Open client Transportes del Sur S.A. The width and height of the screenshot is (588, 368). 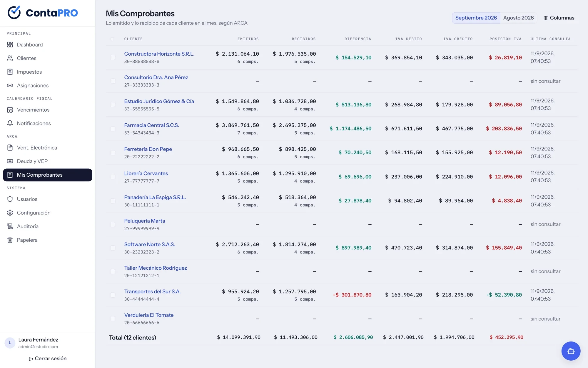152,291
